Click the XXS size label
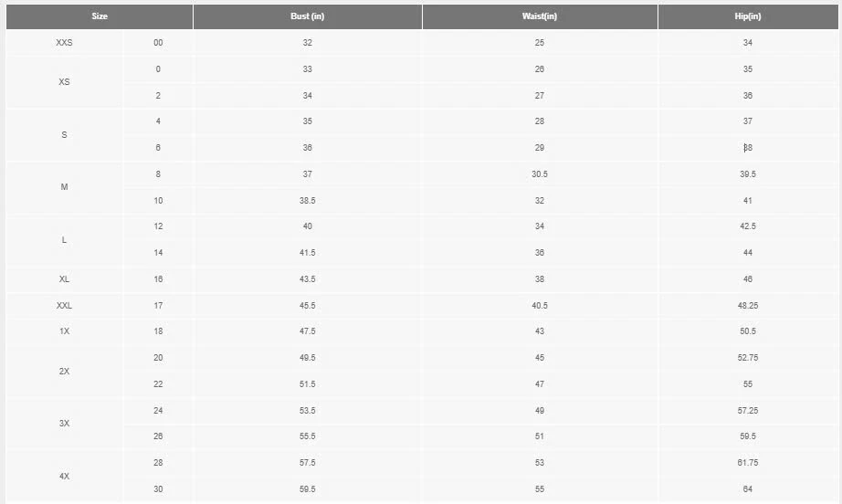The image size is (842, 504). [x=64, y=43]
